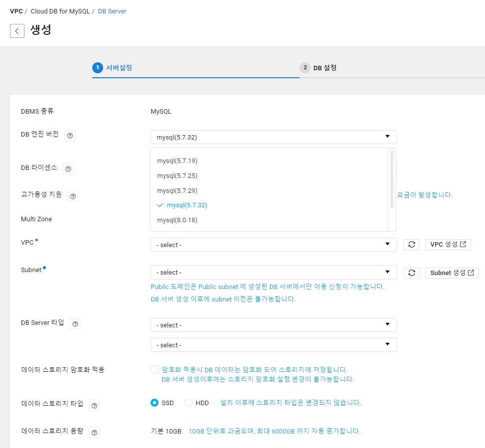
Task: Click the DB 라이센스 help icon
Action: click(x=68, y=168)
